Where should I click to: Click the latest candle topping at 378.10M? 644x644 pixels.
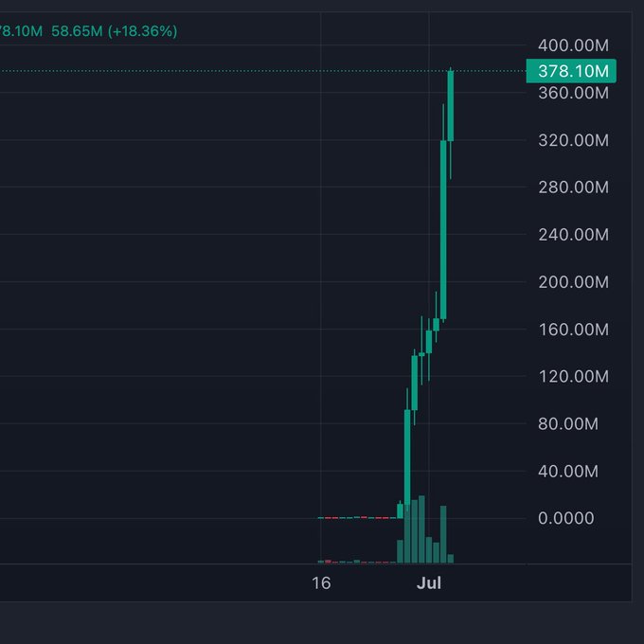451,106
